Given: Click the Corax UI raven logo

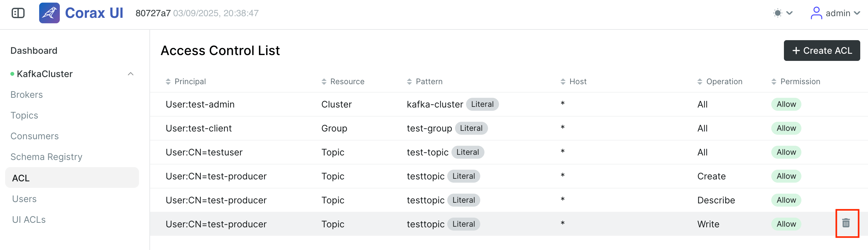Looking at the screenshot, I should click(49, 13).
